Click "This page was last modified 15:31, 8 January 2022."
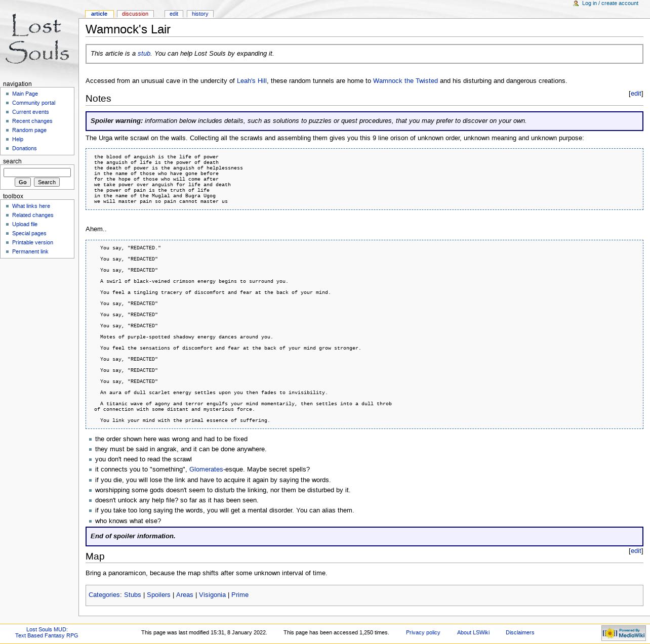Screen dimensions: 650x644 pyautogui.click(x=204, y=633)
